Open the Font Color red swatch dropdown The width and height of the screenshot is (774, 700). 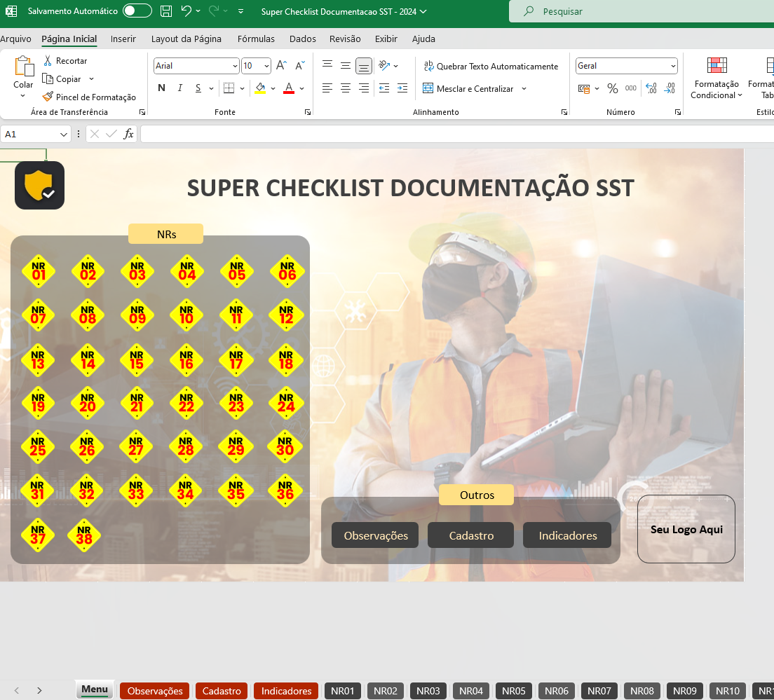(x=301, y=88)
